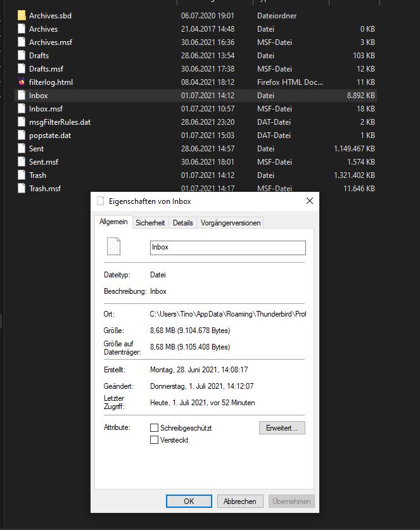Viewport: 420px width, 530px height.
Task: Click the Sent.msf file icon
Action: [x=22, y=162]
